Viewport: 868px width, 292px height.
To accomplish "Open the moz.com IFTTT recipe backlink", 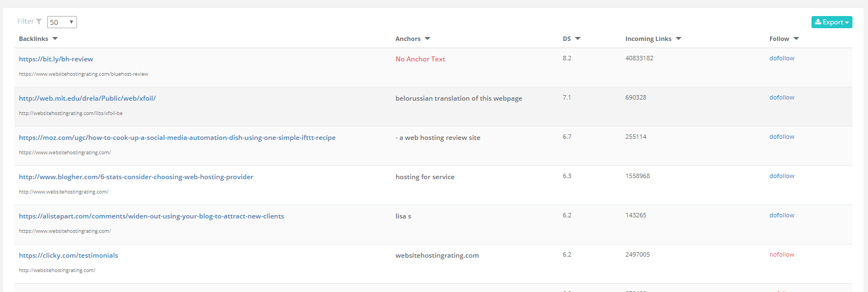I will pos(177,138).
